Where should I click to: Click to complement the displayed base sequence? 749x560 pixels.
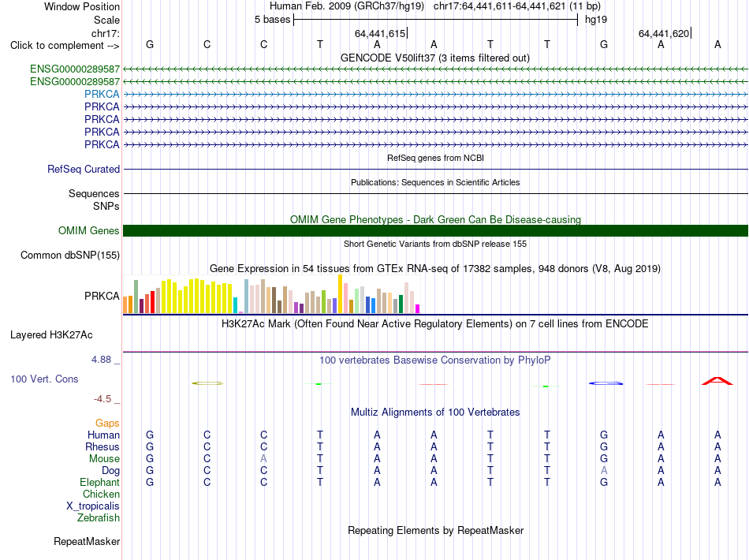(65, 46)
